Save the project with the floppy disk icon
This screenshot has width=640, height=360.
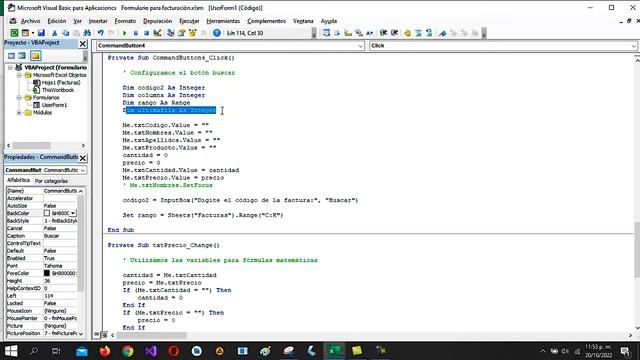click(41, 33)
